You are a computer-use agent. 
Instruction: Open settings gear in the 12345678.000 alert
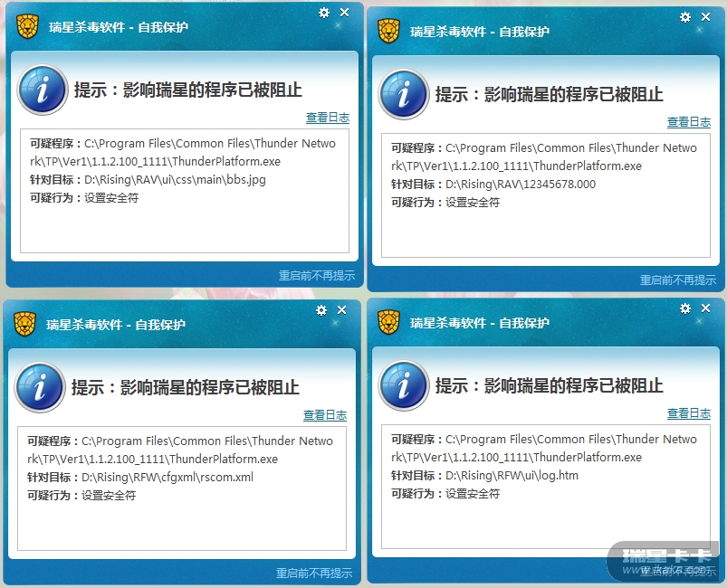685,17
